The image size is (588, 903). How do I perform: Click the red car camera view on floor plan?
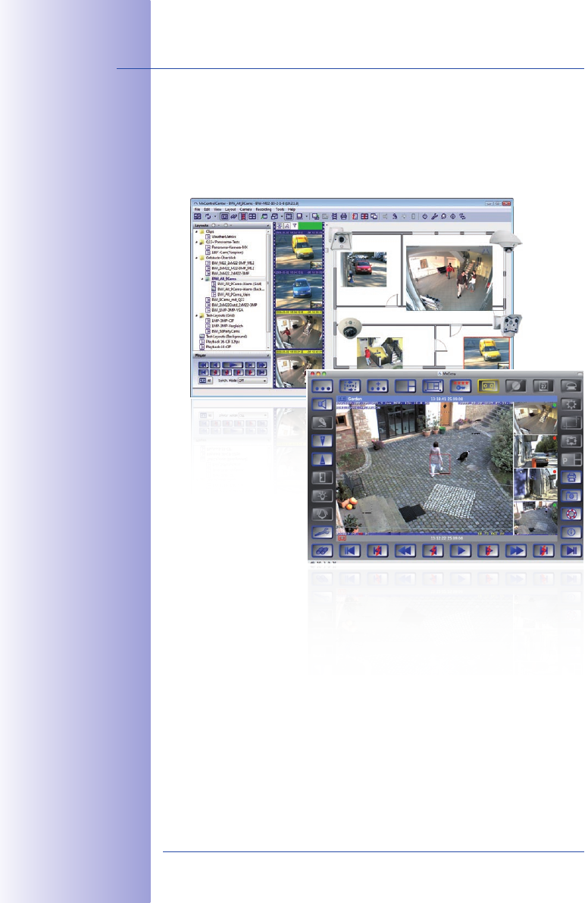(363, 269)
